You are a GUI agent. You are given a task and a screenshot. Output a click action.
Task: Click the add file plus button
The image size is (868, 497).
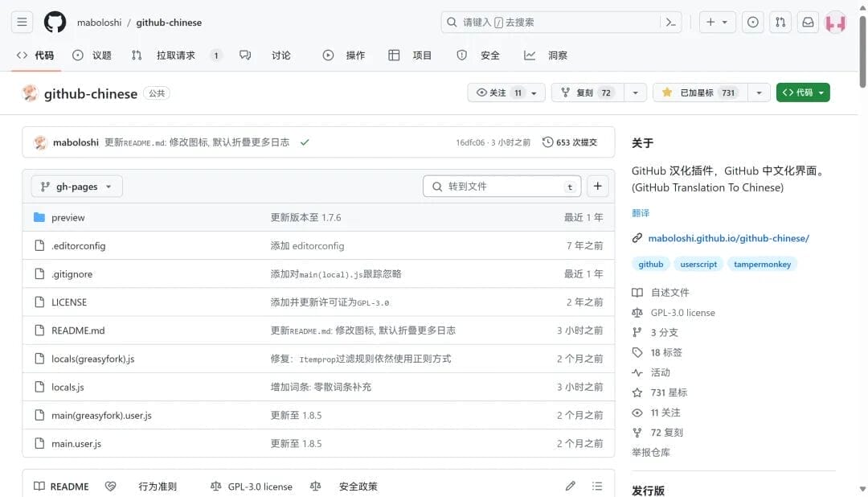(x=597, y=186)
